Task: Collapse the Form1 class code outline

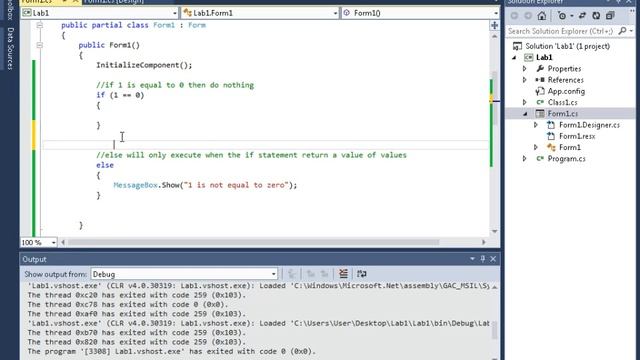Action: (40, 25)
